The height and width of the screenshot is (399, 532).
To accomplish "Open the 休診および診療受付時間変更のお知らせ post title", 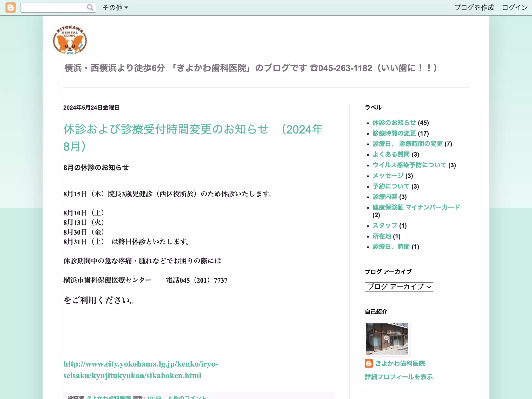I will coord(193,138).
